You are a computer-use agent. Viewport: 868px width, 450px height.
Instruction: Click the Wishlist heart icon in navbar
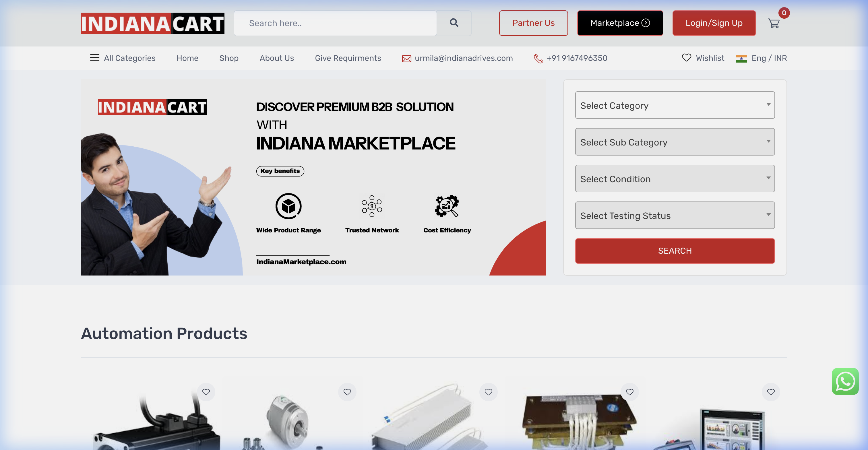686,58
